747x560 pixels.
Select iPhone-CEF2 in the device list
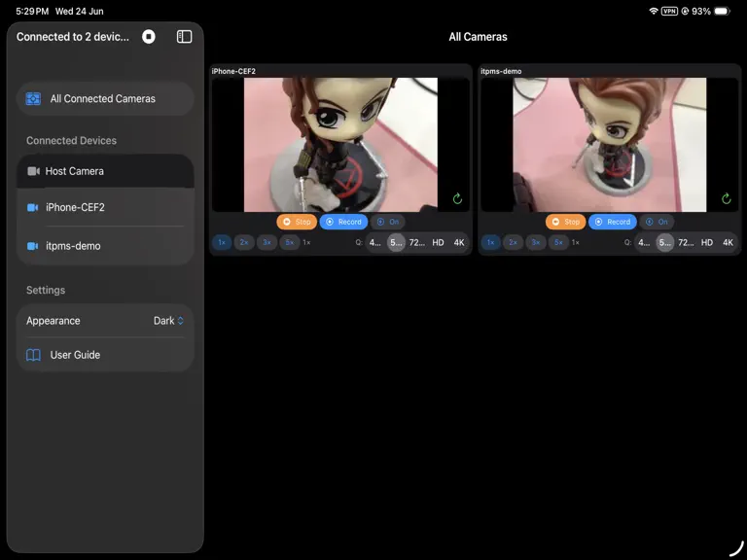click(105, 207)
